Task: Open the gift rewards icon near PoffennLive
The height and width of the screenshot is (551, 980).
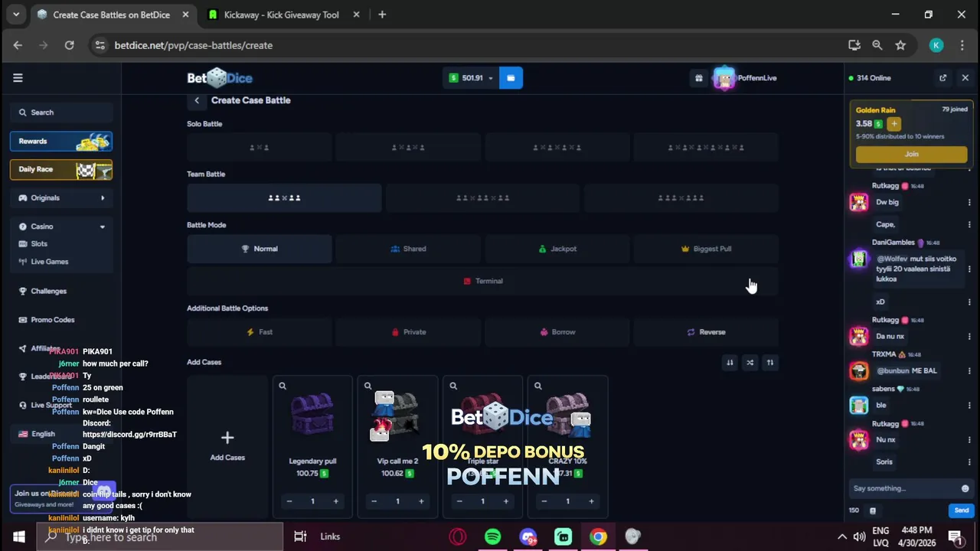Action: (698, 78)
